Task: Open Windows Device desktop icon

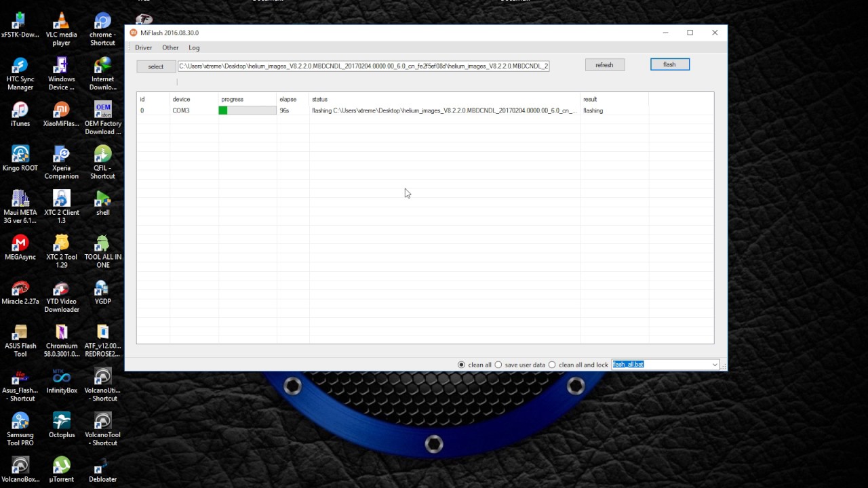Action: tap(62, 74)
